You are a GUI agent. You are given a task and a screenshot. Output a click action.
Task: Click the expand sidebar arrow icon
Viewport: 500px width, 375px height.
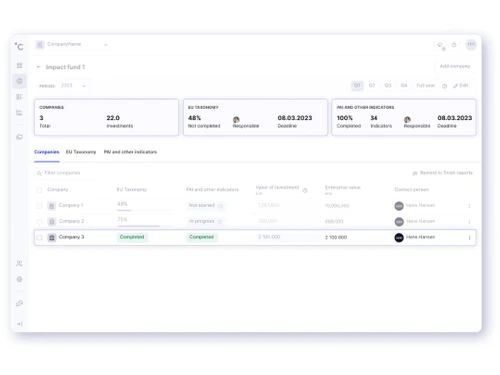[19, 324]
